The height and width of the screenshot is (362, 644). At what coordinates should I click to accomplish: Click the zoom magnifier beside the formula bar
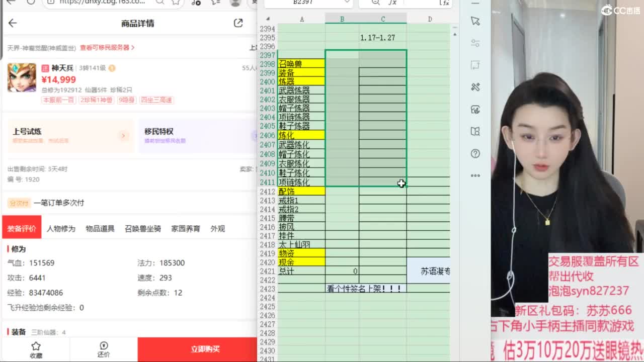(x=376, y=3)
